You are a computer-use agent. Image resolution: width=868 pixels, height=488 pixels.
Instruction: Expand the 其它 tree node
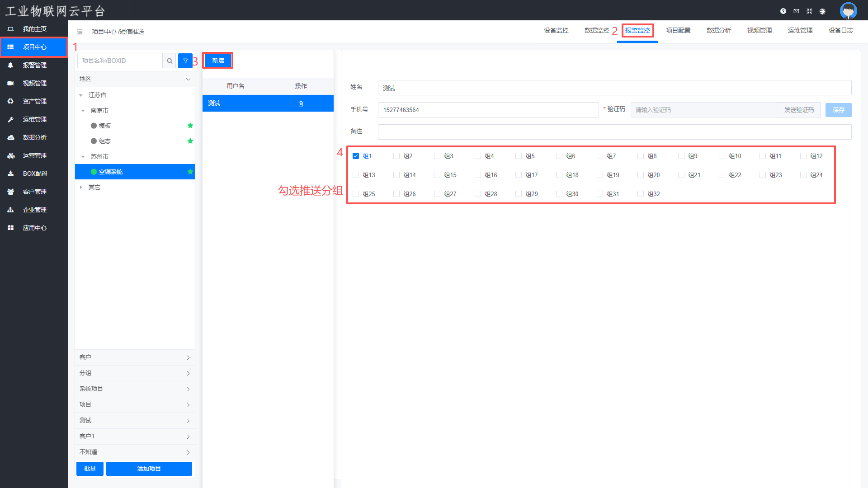81,187
